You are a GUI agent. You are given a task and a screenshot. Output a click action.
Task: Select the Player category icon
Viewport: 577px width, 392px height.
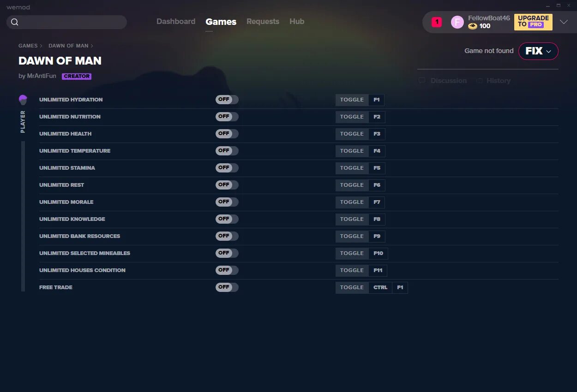tap(23, 100)
